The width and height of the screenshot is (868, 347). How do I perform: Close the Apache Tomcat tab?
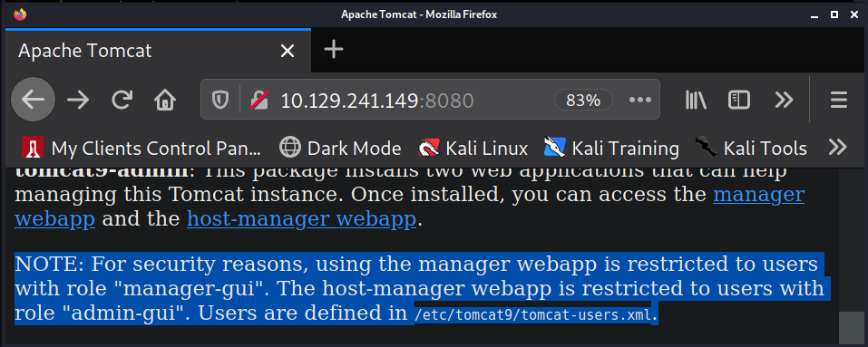point(287,52)
